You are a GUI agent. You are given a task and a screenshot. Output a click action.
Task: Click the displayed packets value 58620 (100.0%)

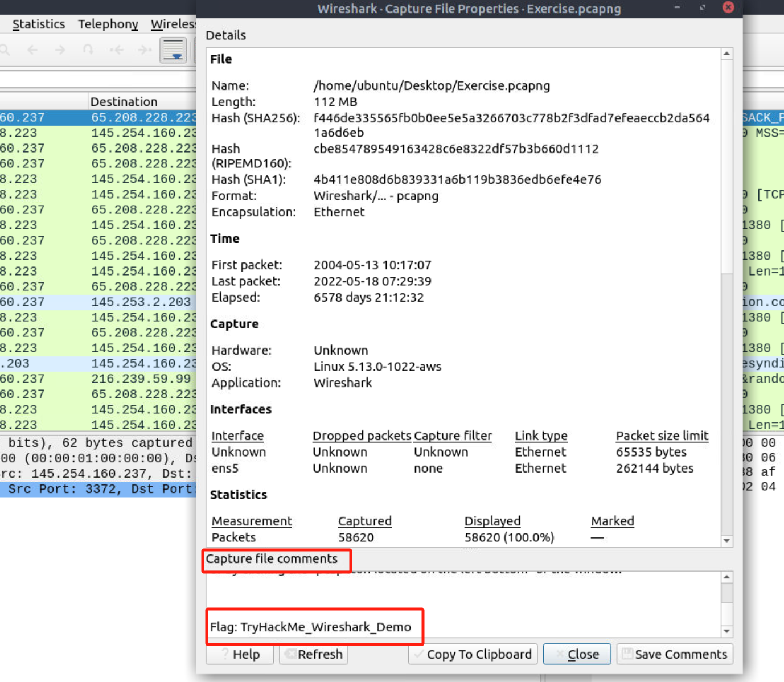509,537
